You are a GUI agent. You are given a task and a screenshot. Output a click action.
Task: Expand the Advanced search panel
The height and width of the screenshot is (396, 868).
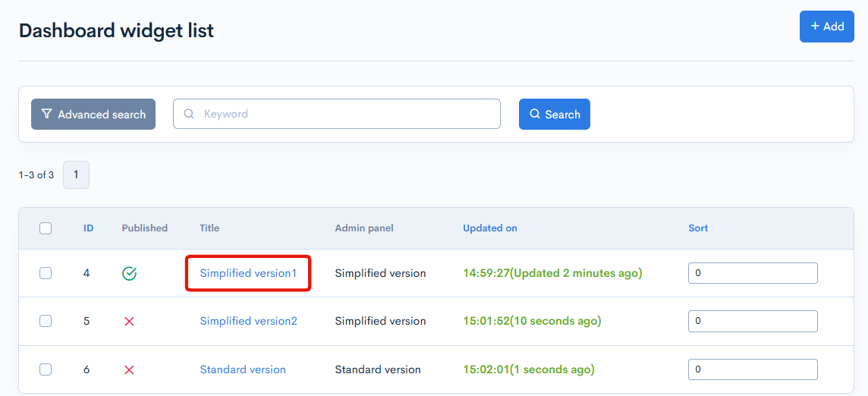pos(93,114)
